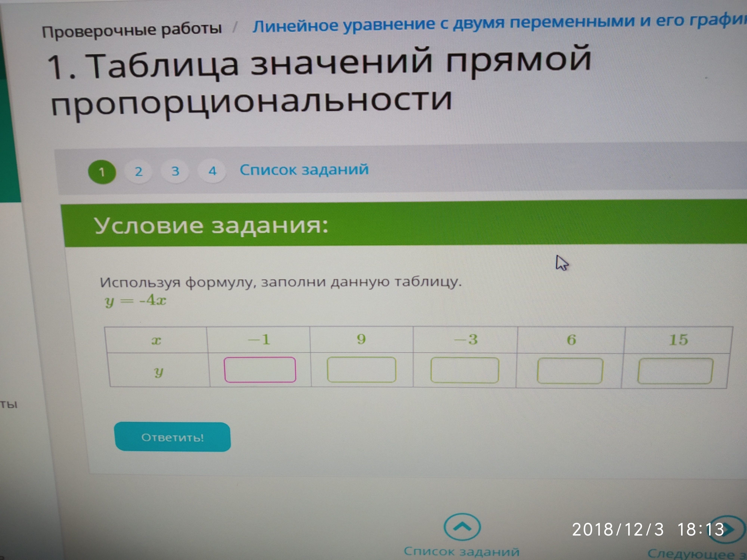Viewport: 747px width, 560px height.
Task: Click the formula y = -4x
Action: [x=136, y=300]
